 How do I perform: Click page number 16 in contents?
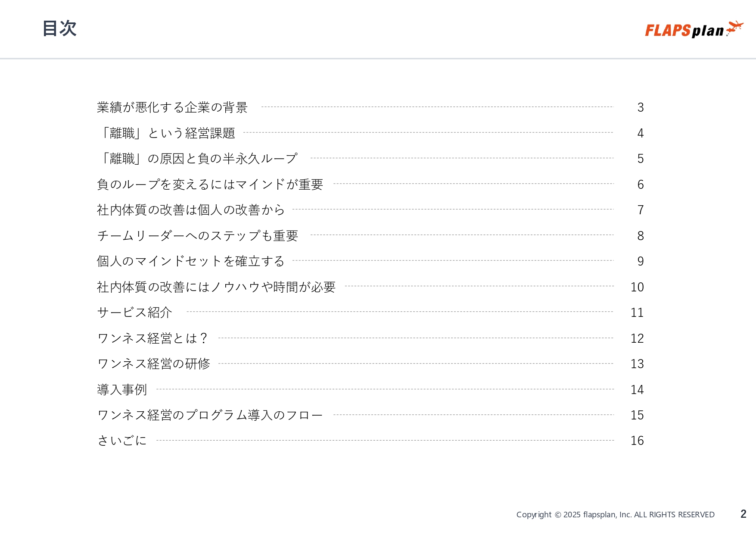(637, 441)
